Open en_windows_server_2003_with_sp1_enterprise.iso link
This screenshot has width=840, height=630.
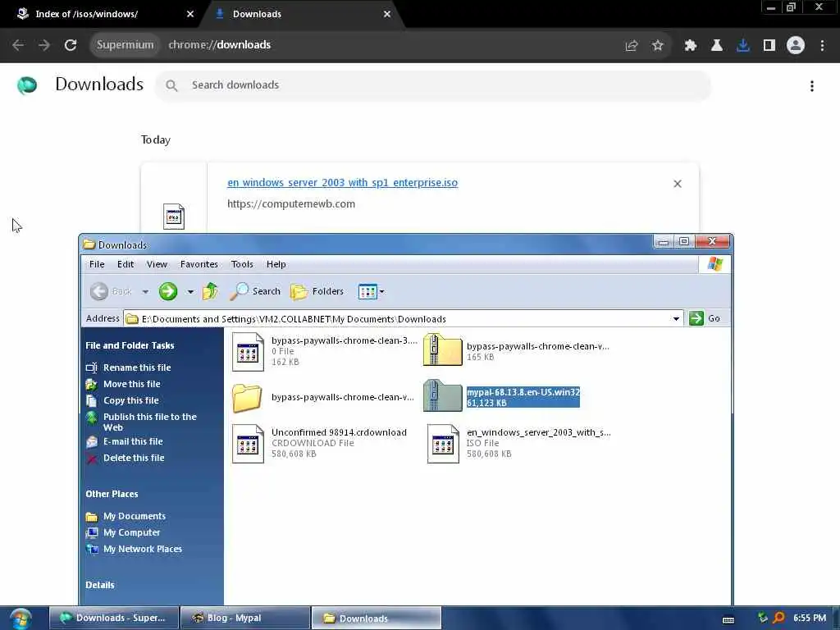(342, 183)
